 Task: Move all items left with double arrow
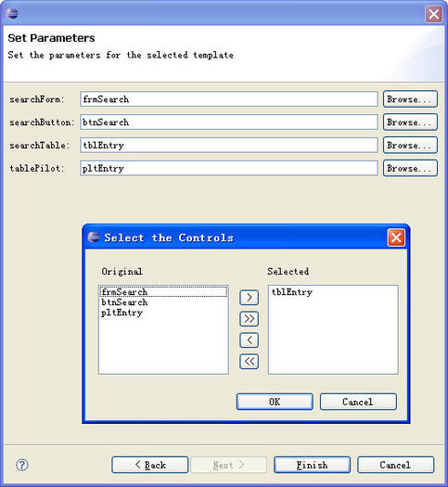tap(249, 361)
